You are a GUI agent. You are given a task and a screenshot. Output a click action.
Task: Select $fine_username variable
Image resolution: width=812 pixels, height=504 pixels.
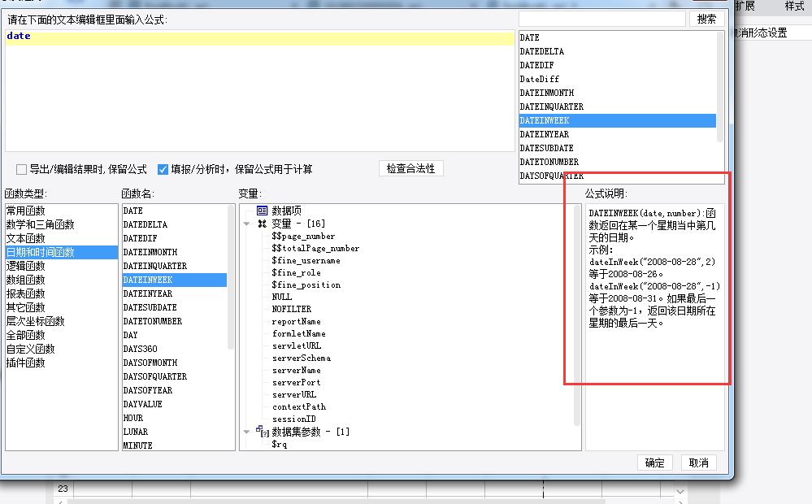click(x=306, y=261)
